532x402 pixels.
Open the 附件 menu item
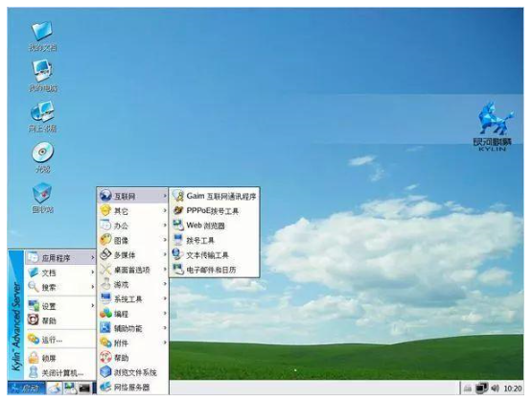tap(132, 343)
